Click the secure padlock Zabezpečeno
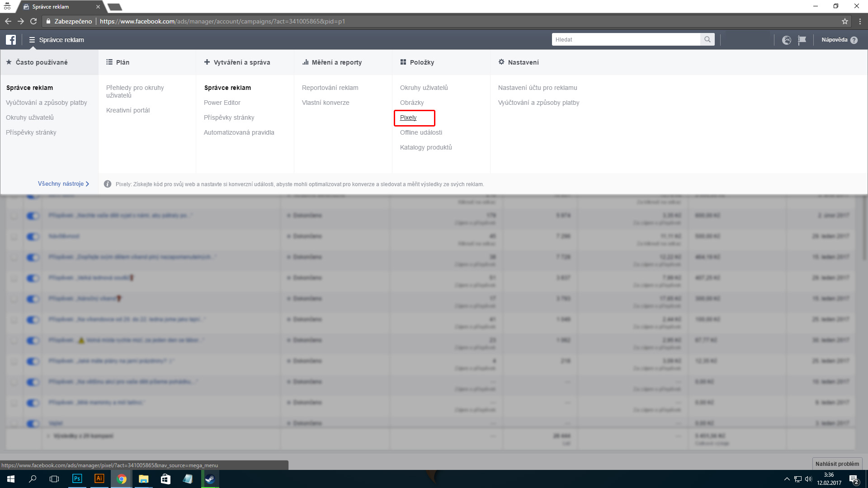This screenshot has width=868, height=488. tap(69, 21)
